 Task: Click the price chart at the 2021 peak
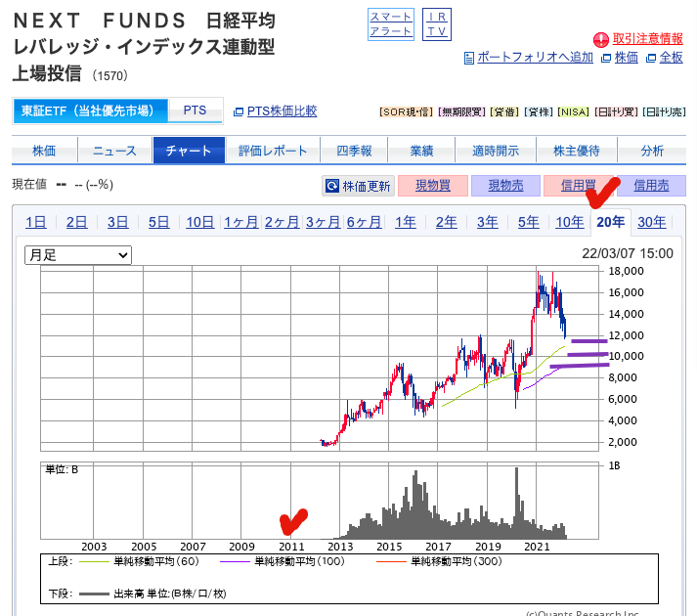[x=539, y=273]
